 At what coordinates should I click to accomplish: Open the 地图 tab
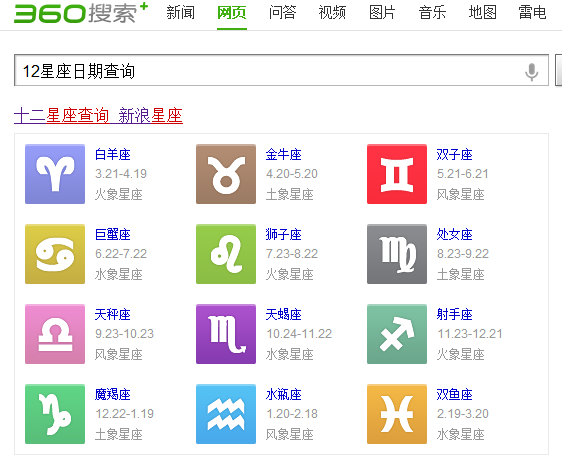pyautogui.click(x=482, y=13)
